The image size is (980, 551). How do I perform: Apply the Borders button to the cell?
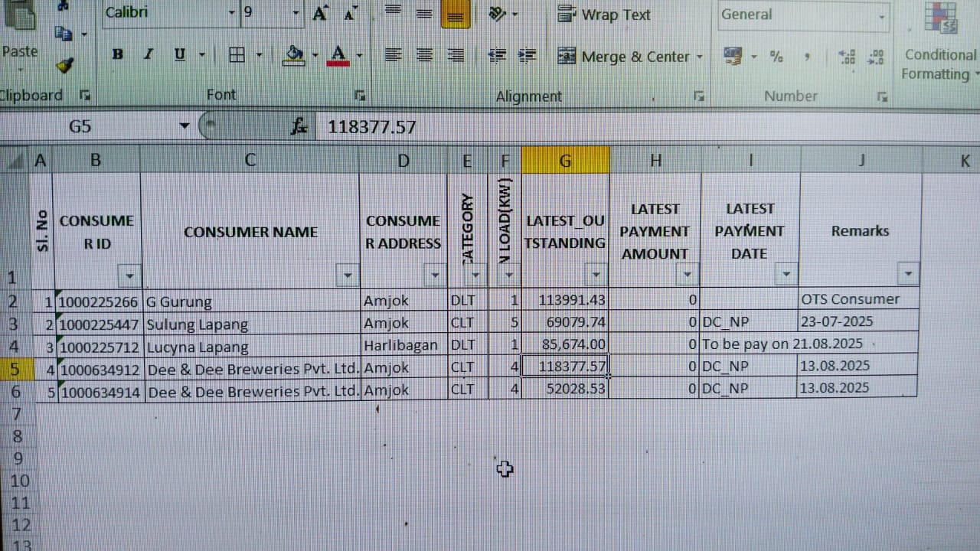tap(237, 54)
